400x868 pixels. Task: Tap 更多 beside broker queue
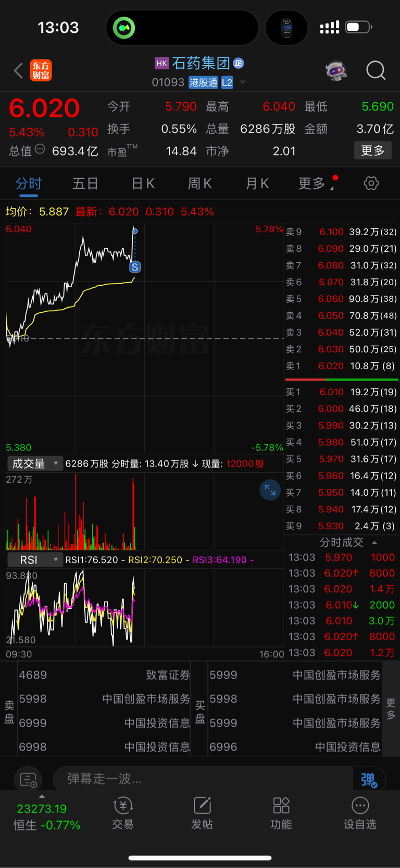pos(391,709)
